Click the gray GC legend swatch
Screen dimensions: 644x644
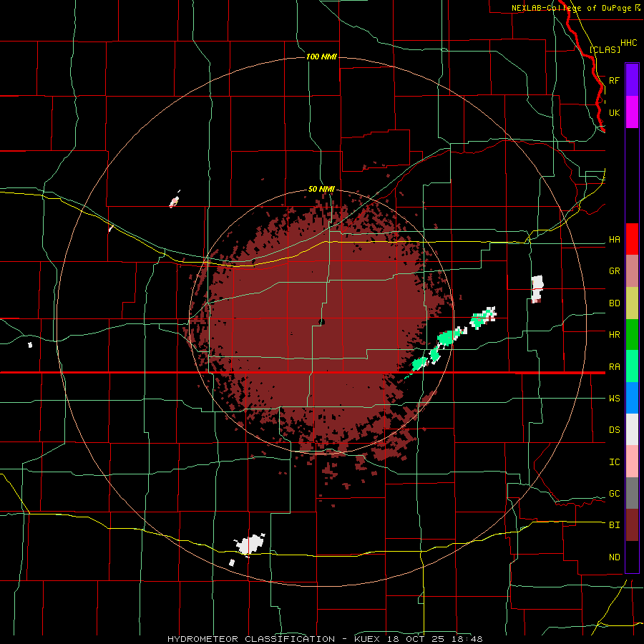(x=632, y=493)
